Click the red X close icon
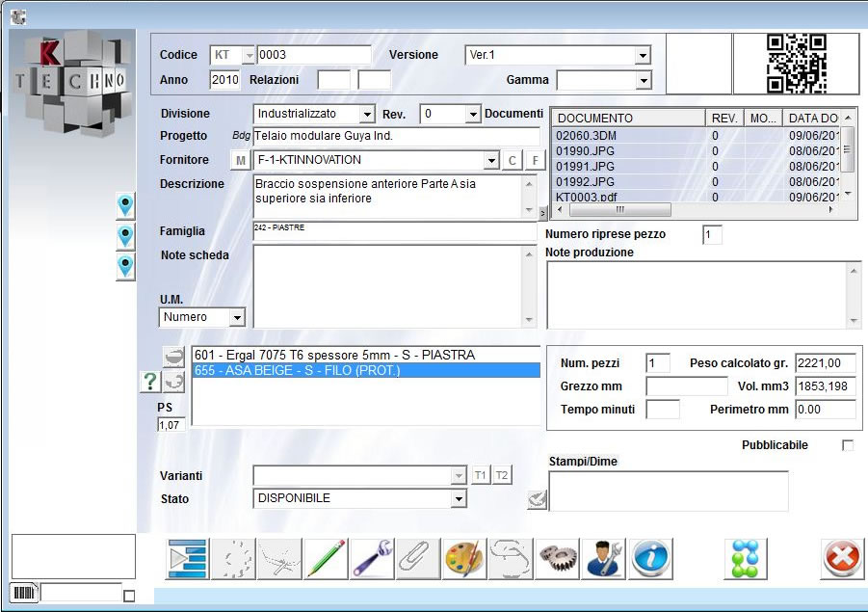Screen dimensions: 868x612 point(842,558)
